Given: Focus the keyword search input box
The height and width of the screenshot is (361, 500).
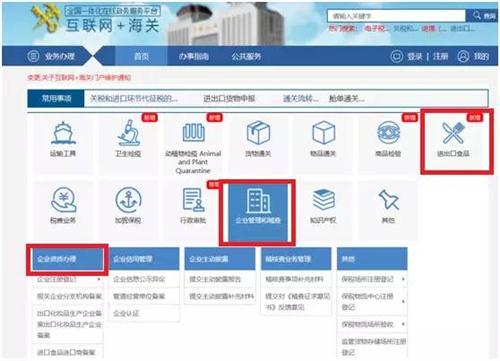Looking at the screenshot, I should pos(396,16).
